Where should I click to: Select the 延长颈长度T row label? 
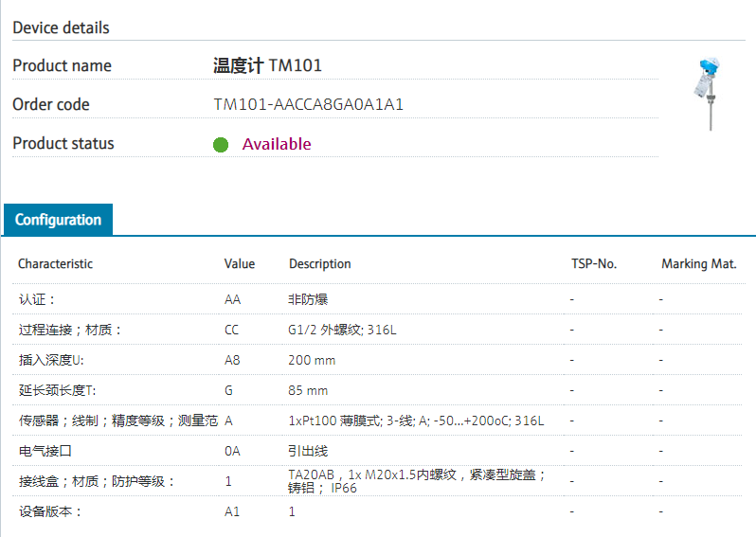55,390
